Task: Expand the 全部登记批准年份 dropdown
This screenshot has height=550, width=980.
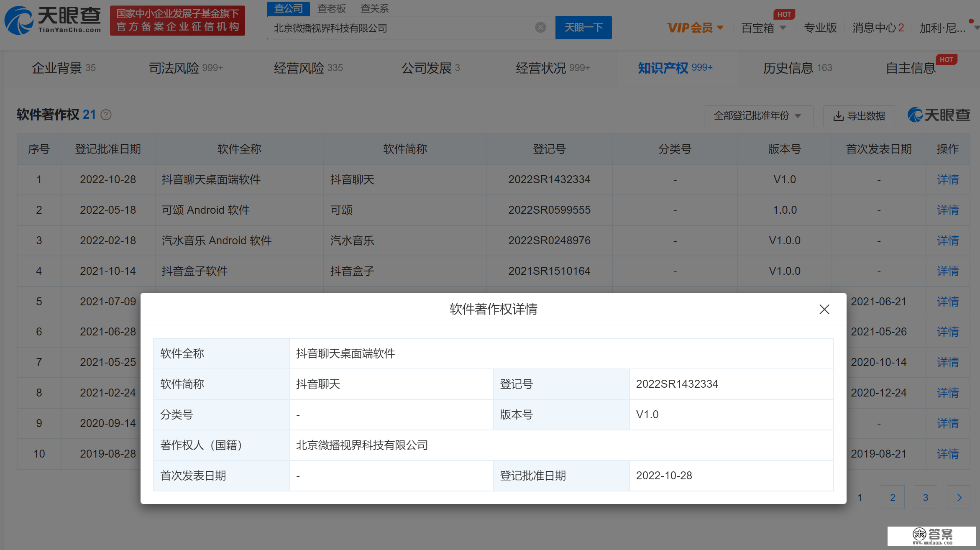Action: tap(758, 116)
